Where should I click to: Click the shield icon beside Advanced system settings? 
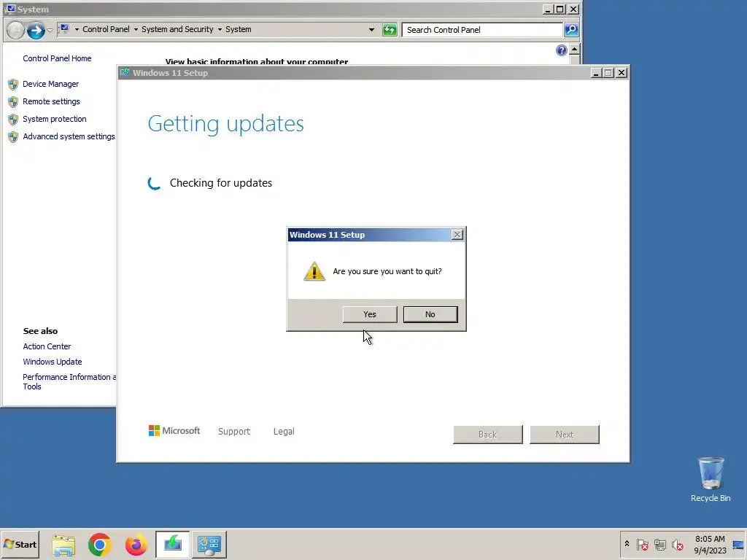click(x=13, y=137)
